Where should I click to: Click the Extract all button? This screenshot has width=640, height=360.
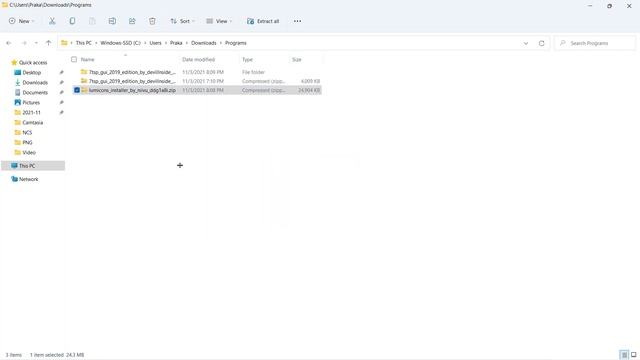[x=263, y=21]
